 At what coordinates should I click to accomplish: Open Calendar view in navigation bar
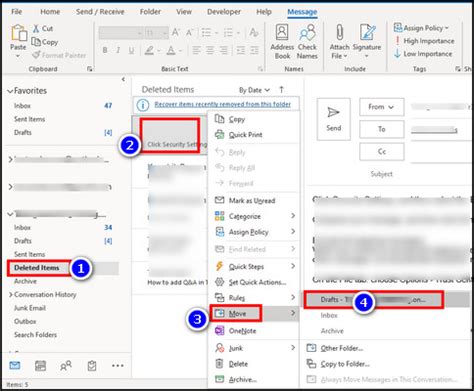tap(41, 366)
